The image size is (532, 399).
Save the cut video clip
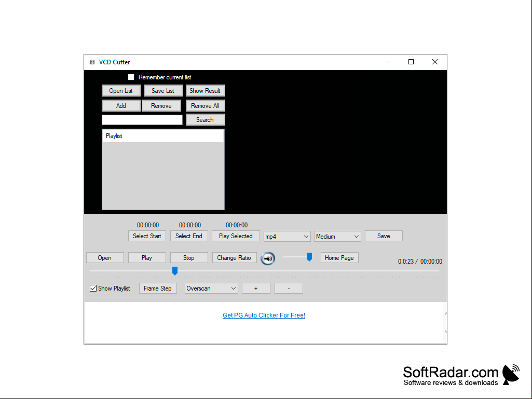[384, 236]
